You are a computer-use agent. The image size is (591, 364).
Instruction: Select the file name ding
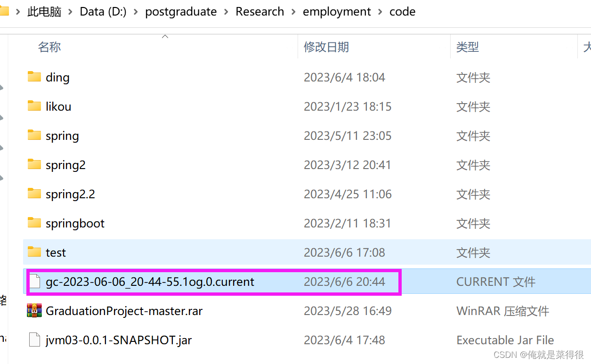tap(57, 77)
